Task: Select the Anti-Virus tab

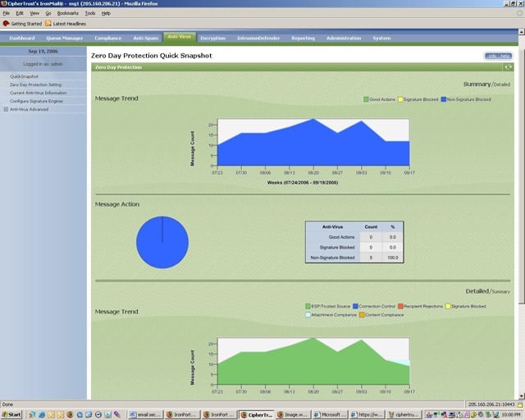Action: click(x=180, y=37)
